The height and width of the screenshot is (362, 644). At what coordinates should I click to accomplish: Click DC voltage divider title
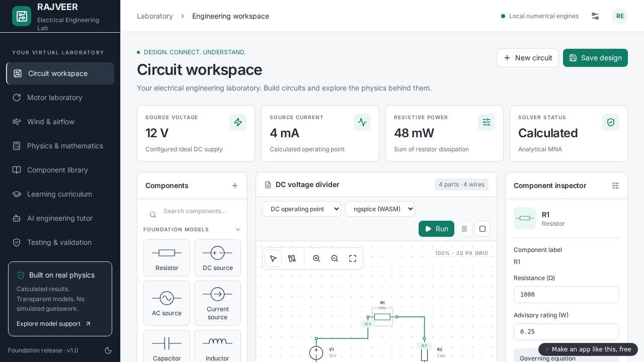(x=307, y=185)
